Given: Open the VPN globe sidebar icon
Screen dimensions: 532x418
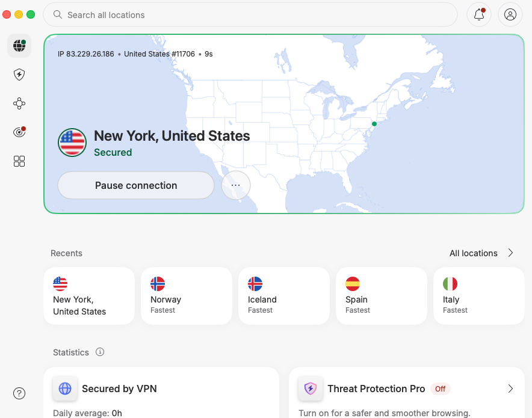Looking at the screenshot, I should pos(19,46).
